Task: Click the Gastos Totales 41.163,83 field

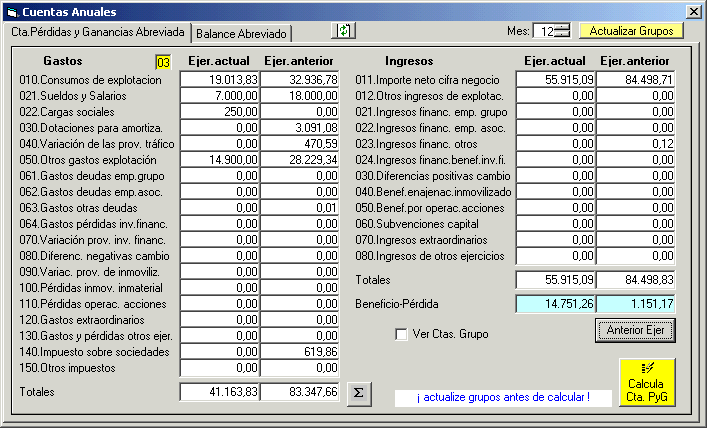Action: (x=220, y=392)
